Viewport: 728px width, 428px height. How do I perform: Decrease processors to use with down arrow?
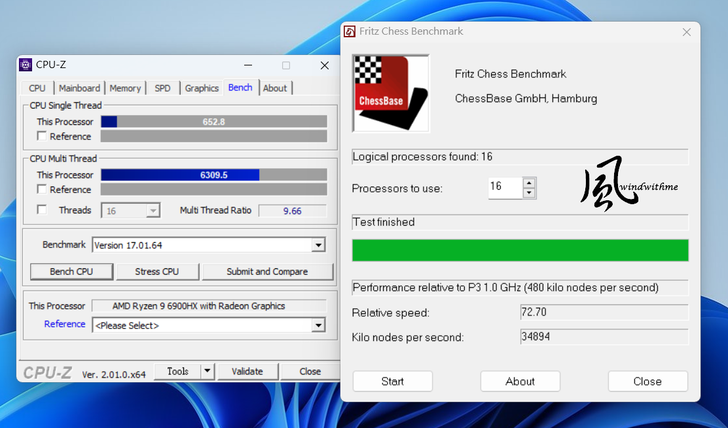click(529, 193)
